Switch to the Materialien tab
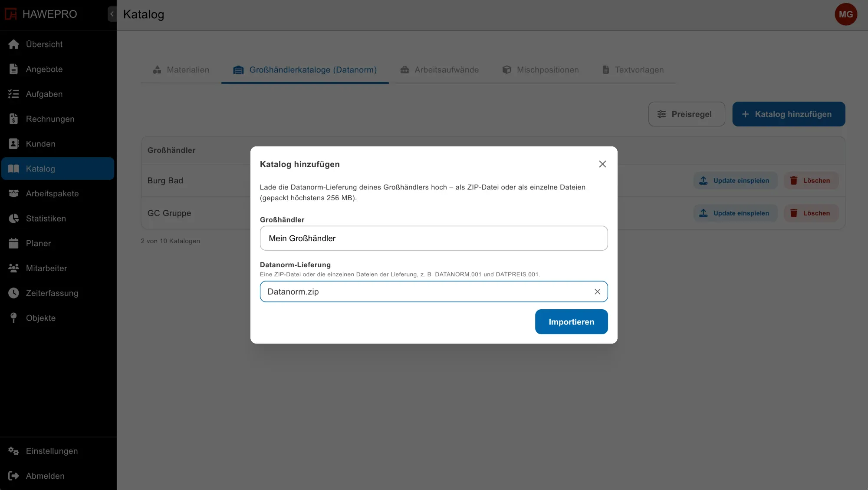Viewport: 868px width, 490px height. (181, 70)
